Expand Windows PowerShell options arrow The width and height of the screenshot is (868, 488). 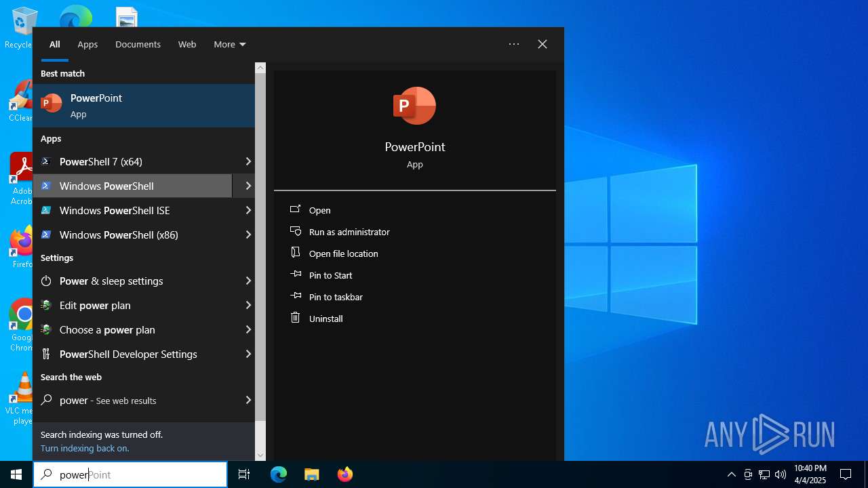pos(248,186)
